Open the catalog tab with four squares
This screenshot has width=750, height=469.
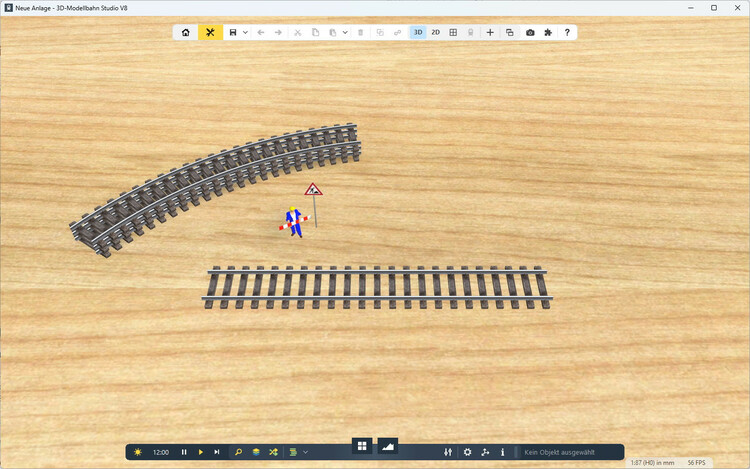click(362, 445)
